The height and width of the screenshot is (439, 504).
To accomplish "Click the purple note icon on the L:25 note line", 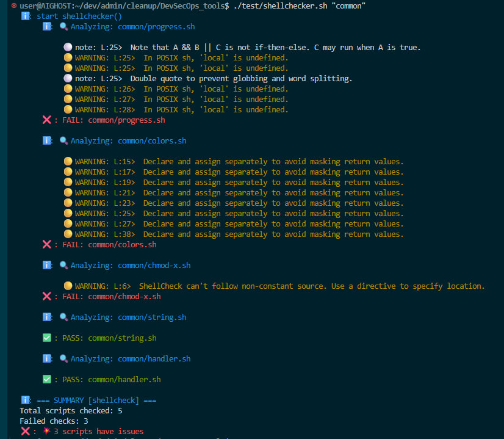I will [68, 47].
